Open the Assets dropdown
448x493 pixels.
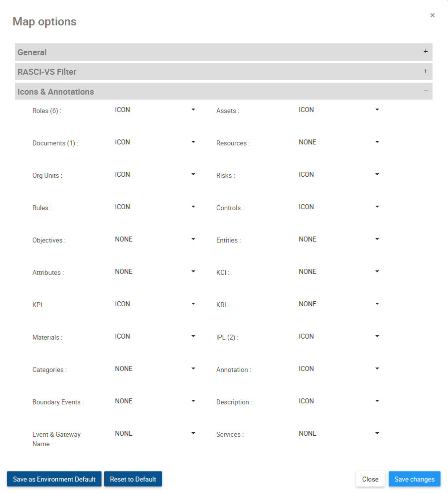(x=339, y=110)
